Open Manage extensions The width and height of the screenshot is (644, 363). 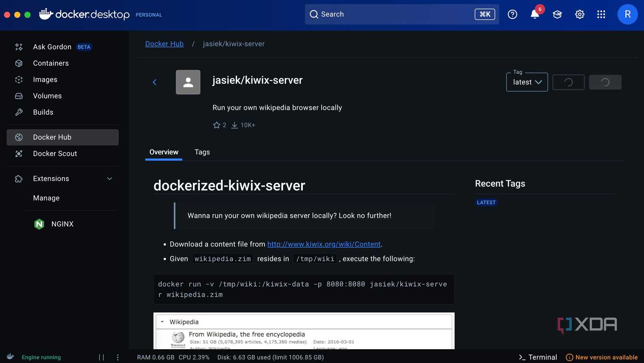(46, 198)
